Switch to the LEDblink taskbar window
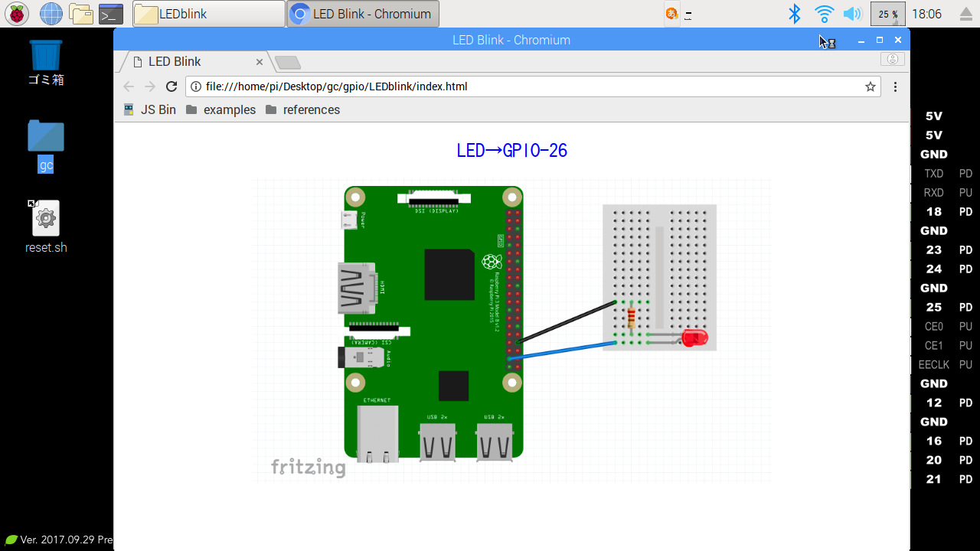This screenshot has height=551, width=980. point(208,14)
